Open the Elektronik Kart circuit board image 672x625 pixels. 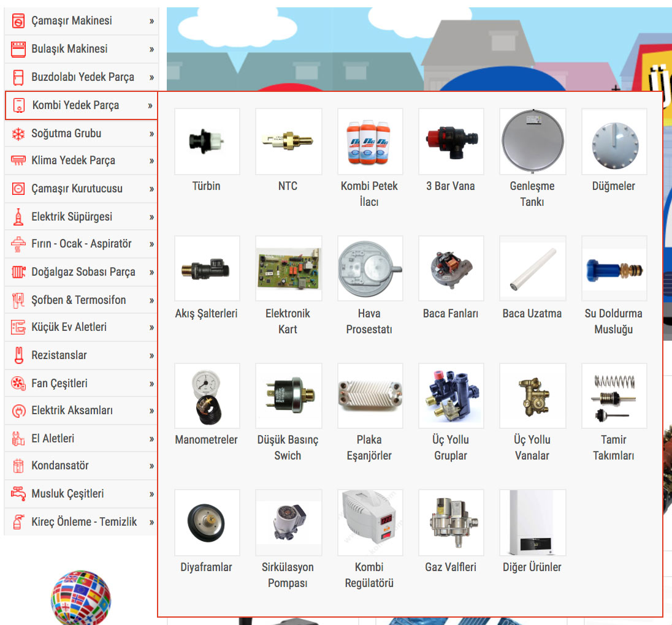(x=288, y=268)
